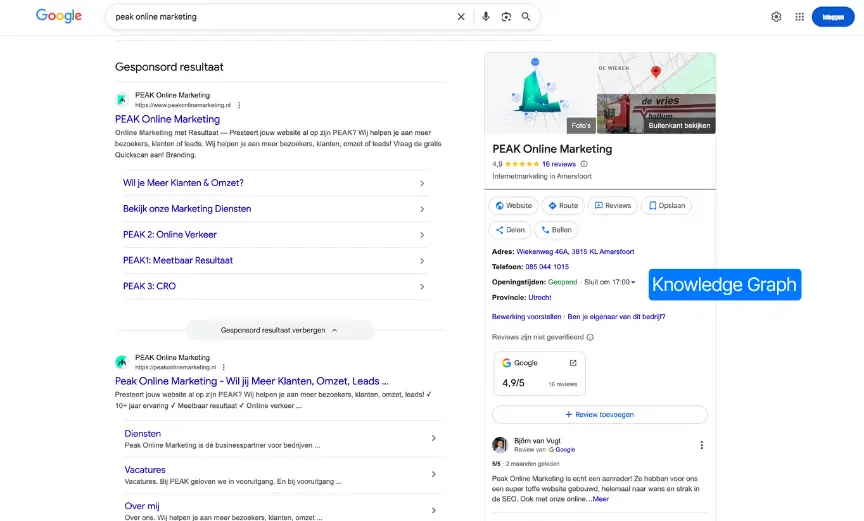Open options for Björn van Vugt review
This screenshot has height=521, width=864.
pos(701,445)
